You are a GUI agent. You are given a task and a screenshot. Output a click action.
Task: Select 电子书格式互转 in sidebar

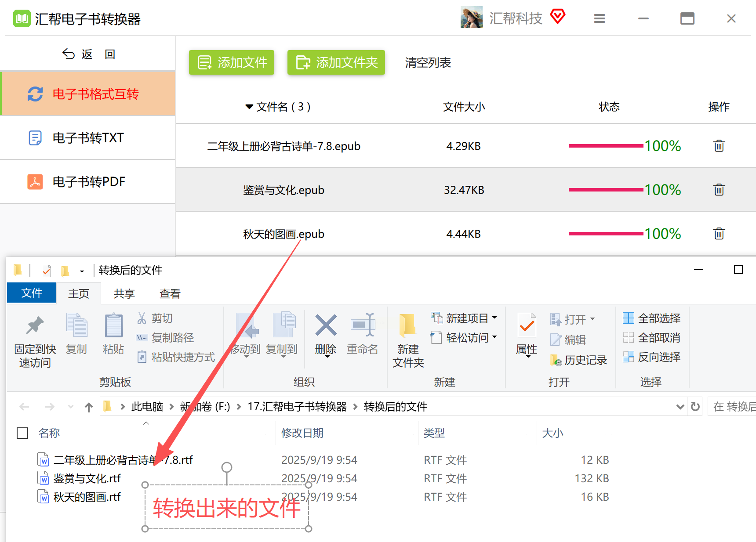click(88, 94)
